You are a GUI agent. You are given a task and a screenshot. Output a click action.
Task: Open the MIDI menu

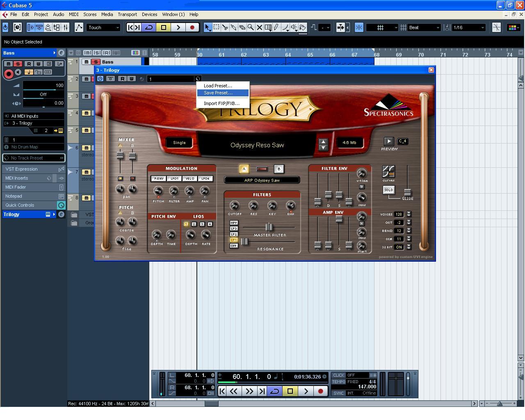tap(74, 14)
